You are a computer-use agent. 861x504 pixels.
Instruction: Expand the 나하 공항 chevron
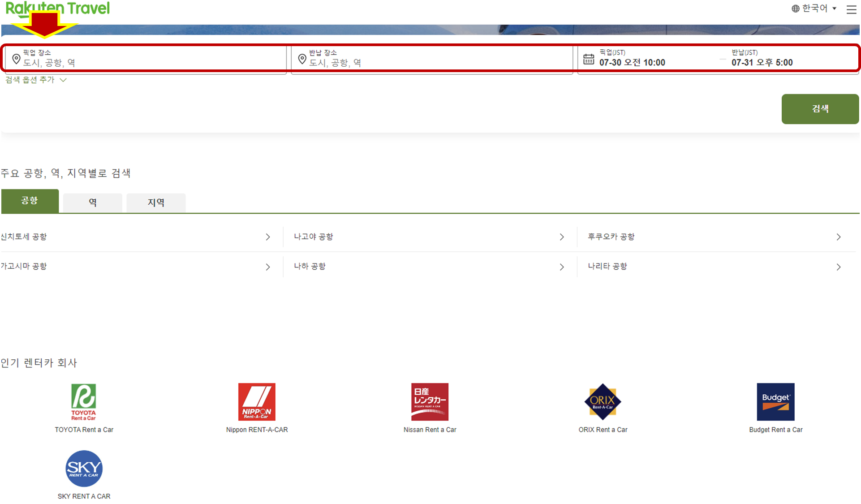tap(562, 267)
